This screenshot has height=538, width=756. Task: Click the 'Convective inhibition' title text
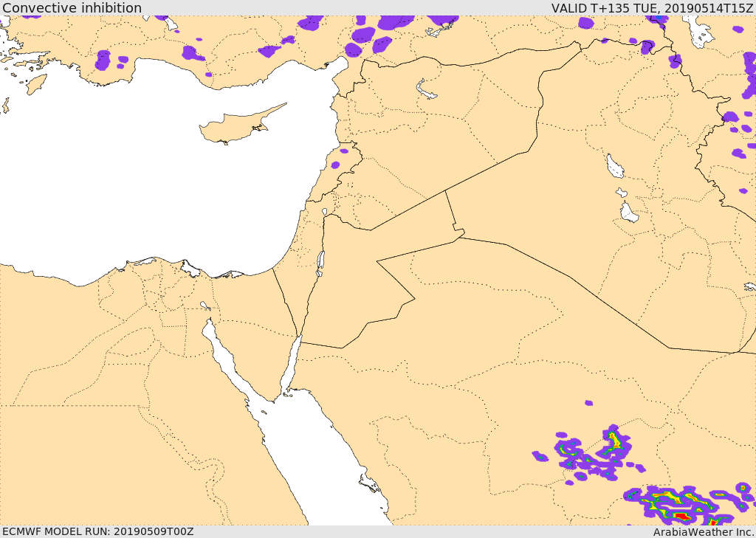(x=72, y=7)
